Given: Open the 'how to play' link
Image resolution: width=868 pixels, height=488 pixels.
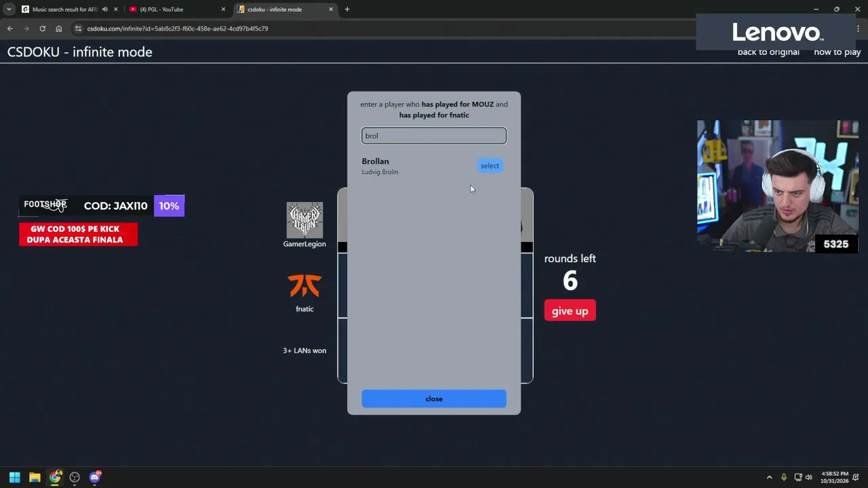Looking at the screenshot, I should tap(837, 52).
